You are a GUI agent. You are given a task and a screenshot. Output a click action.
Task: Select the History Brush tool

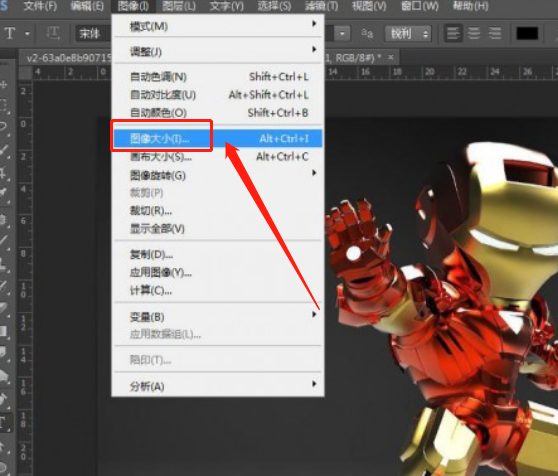pos(5,286)
